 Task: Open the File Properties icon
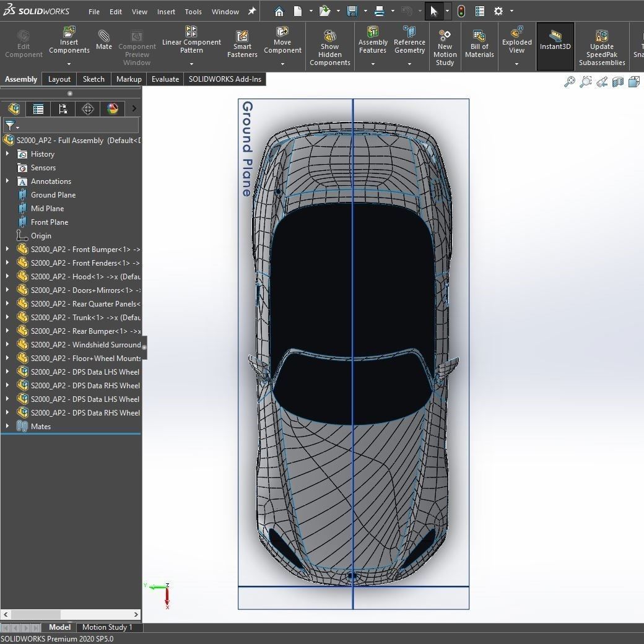480,11
